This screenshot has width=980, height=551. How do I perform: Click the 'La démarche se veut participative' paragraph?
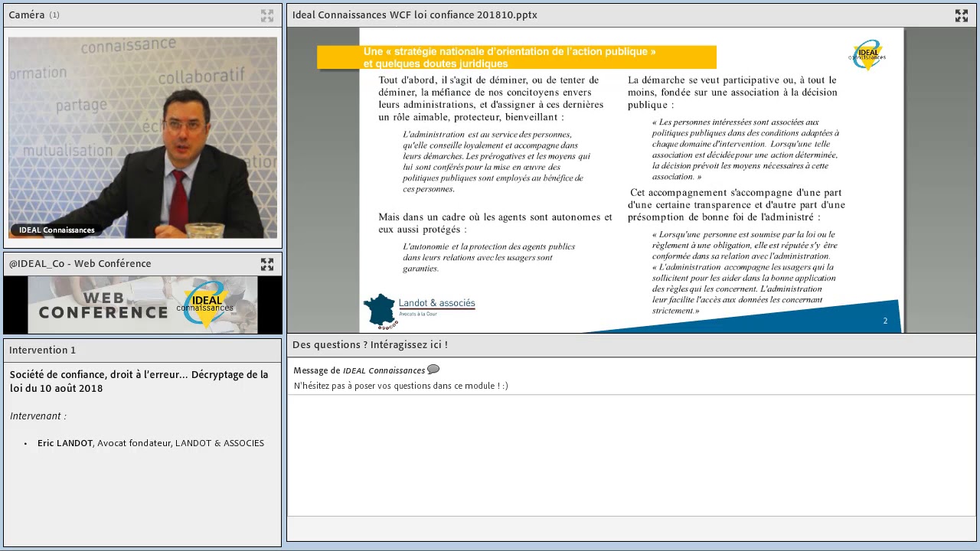[733, 92]
